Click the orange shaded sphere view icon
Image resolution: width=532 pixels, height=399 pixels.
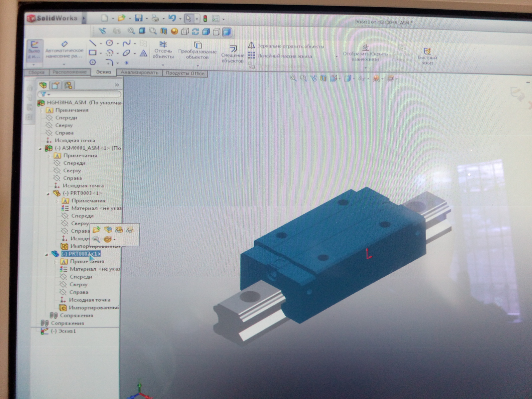tap(174, 31)
